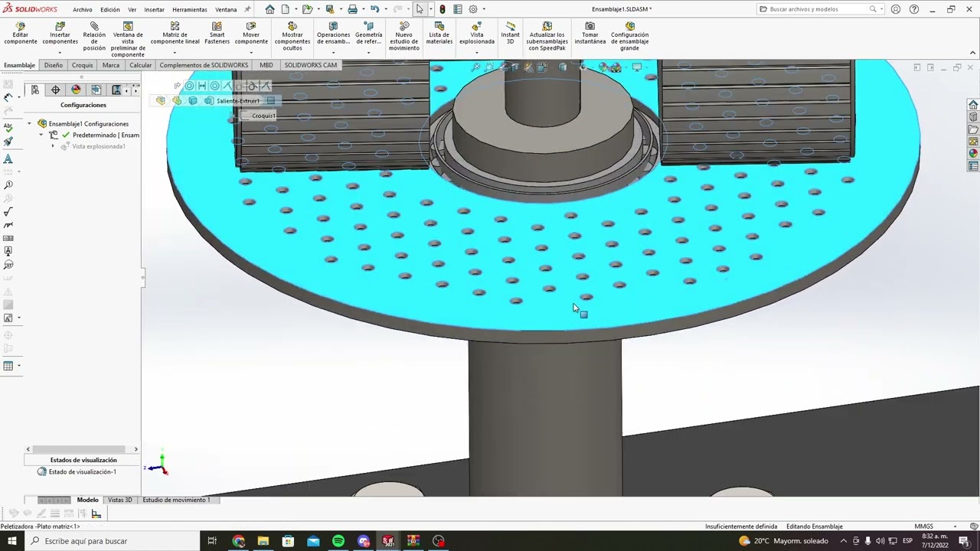
Task: Open the Insertar menu
Action: [154, 9]
